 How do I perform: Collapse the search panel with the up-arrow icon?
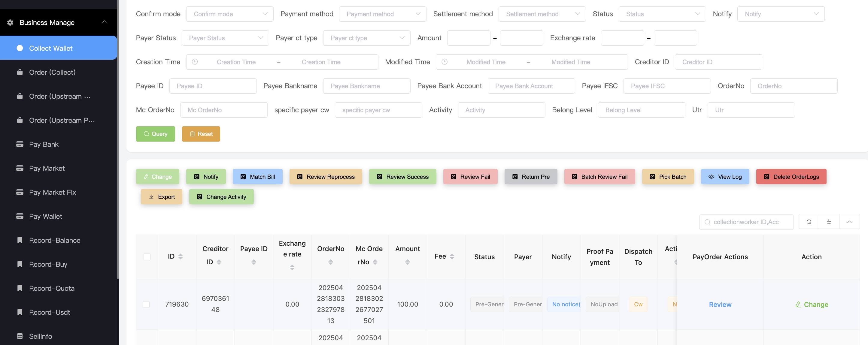[849, 222]
